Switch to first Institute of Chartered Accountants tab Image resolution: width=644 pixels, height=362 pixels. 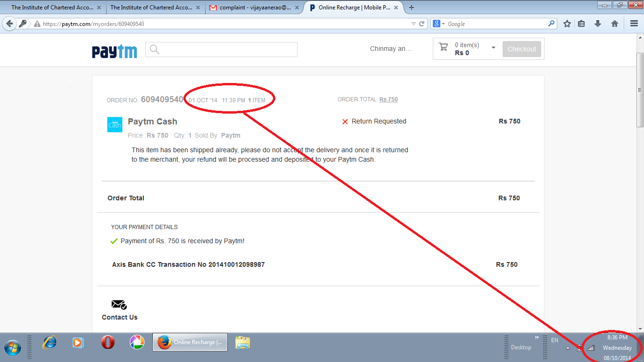52,8
